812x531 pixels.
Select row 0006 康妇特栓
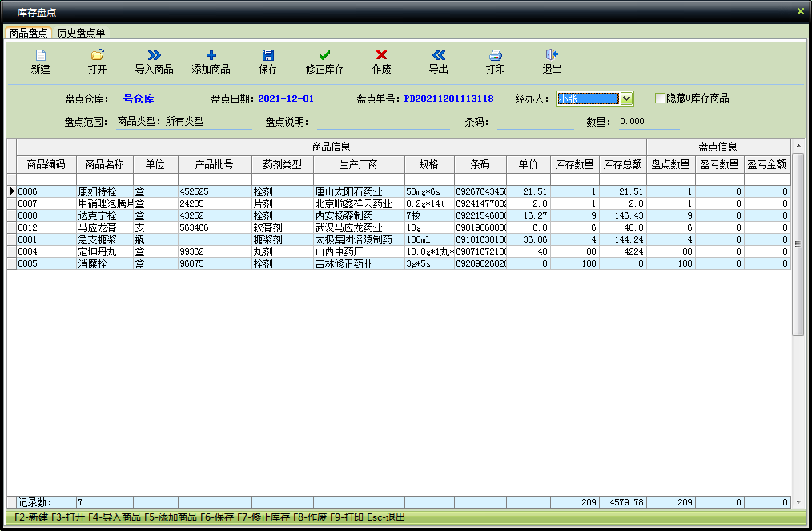[x=404, y=191]
